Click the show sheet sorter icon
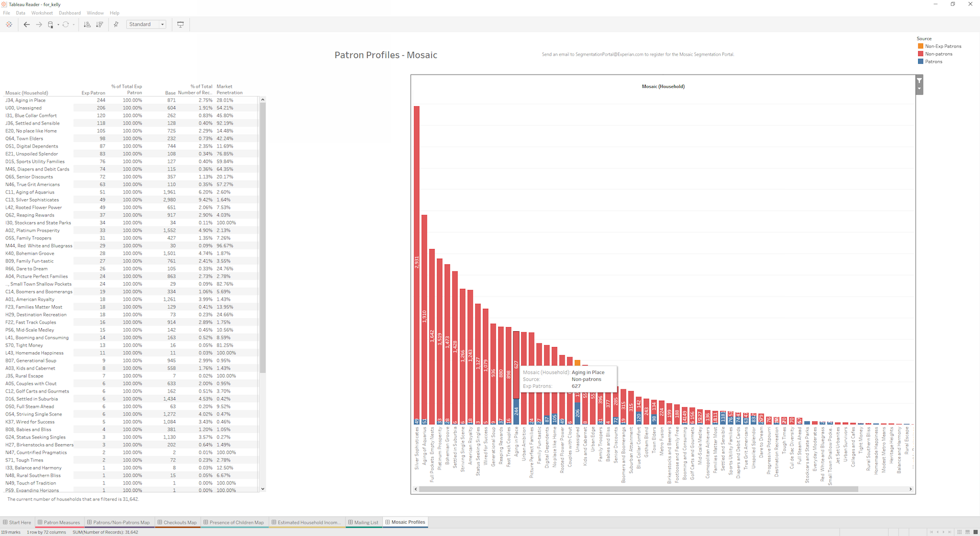This screenshot has width=980, height=536. (959, 532)
